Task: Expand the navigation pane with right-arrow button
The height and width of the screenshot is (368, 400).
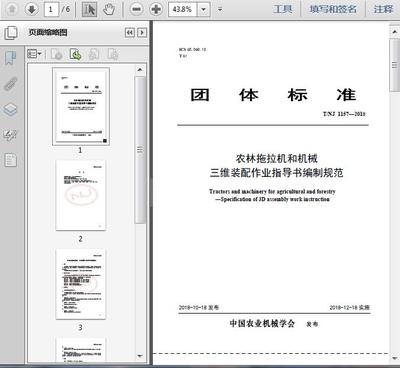Action: 142,33
